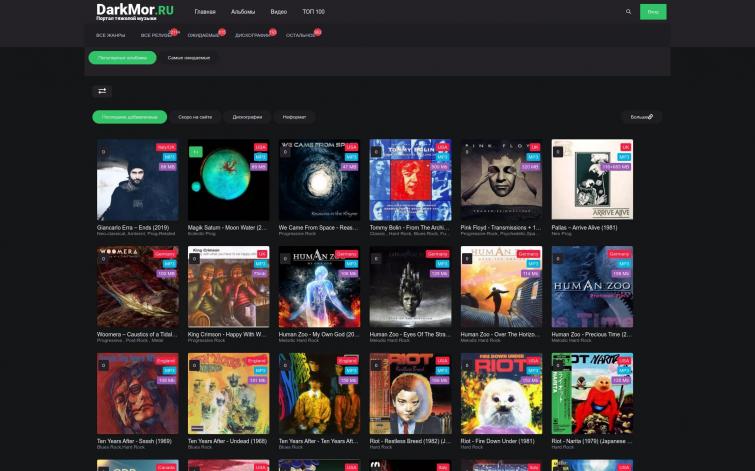
Task: Click 'Neo Prog' genre under Pallas
Action: 561,234
